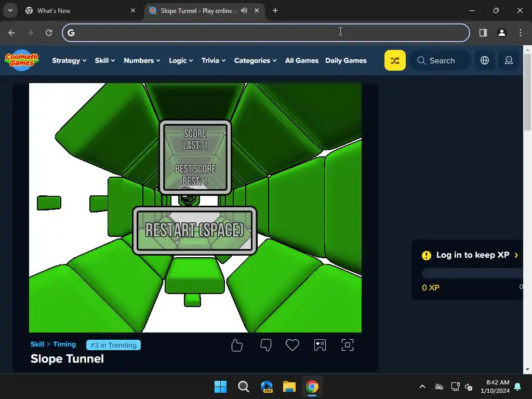Close the Slope Tunnel tab
The image size is (532, 399).
[x=257, y=10]
